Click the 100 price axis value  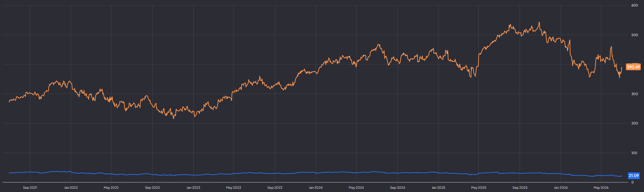(634, 153)
